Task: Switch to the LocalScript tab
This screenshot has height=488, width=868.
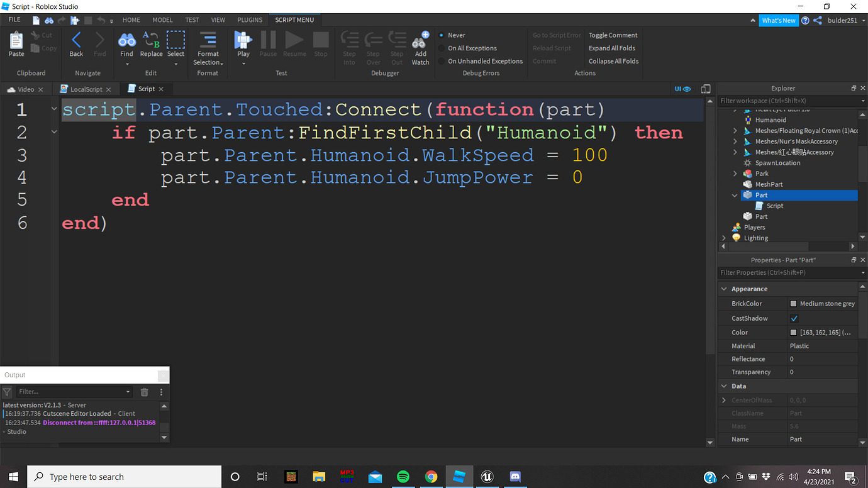Action: pos(86,89)
